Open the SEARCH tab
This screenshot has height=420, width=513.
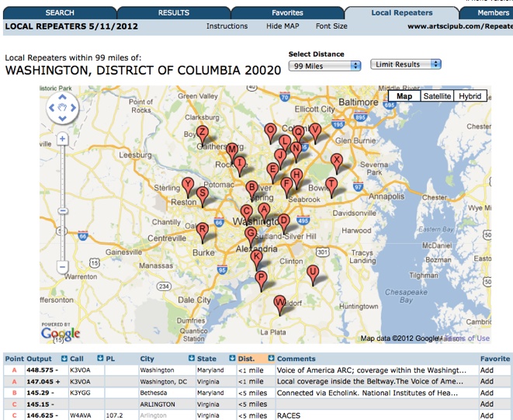[60, 12]
